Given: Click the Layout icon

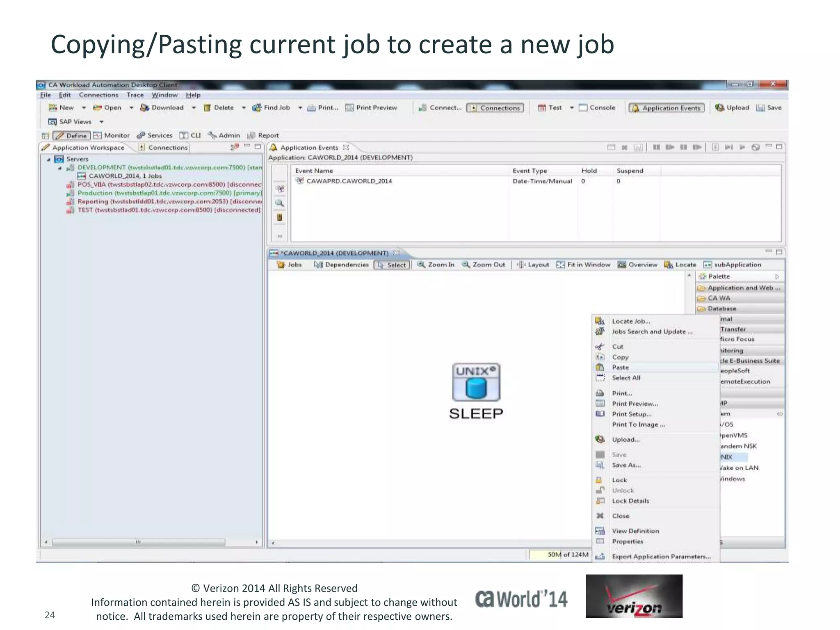Looking at the screenshot, I should (521, 265).
